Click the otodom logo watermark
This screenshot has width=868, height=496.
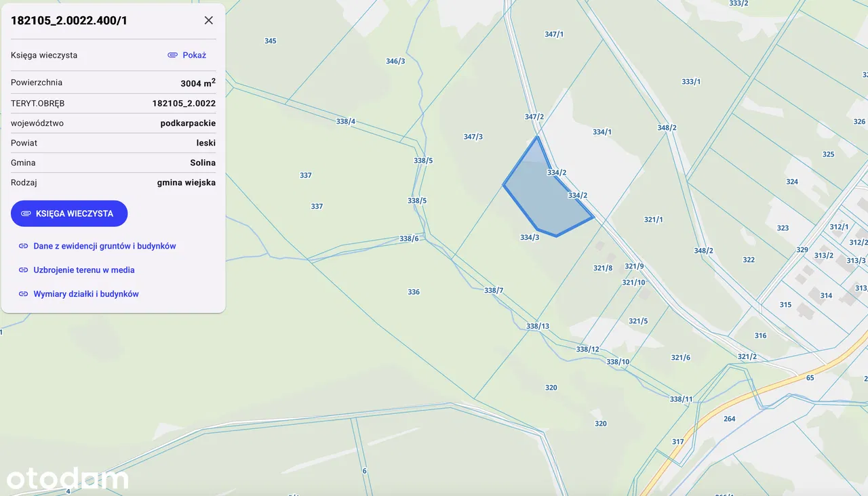pyautogui.click(x=67, y=478)
